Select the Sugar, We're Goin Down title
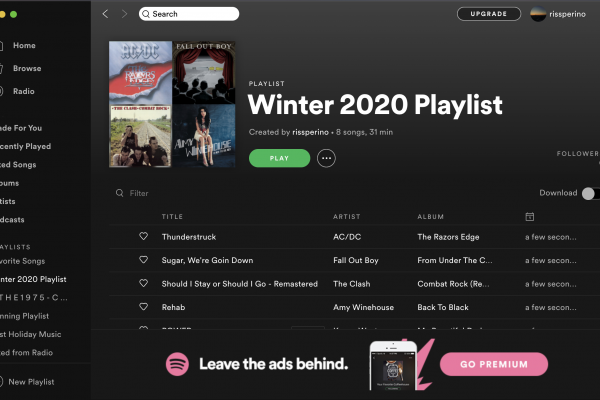600x400 pixels. (x=207, y=260)
